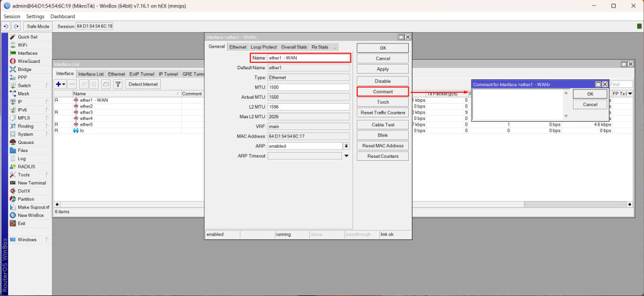Click Apply in the ether1 interface dialog

click(x=383, y=69)
